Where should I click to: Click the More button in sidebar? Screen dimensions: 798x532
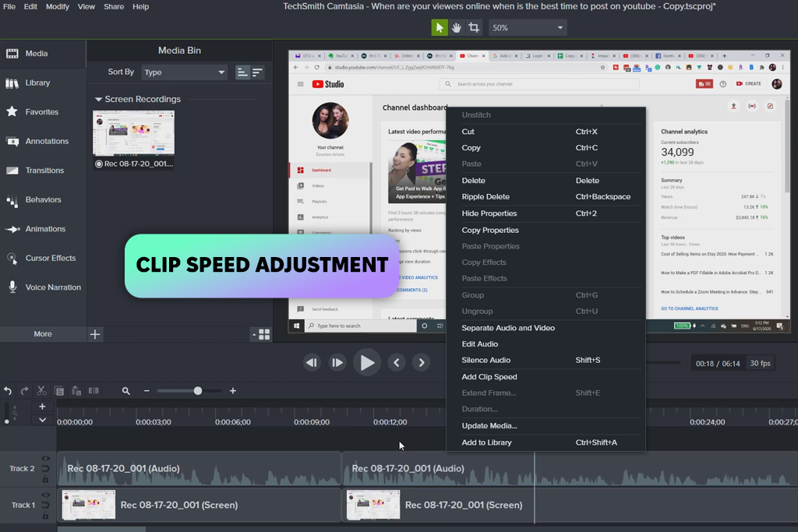click(43, 334)
